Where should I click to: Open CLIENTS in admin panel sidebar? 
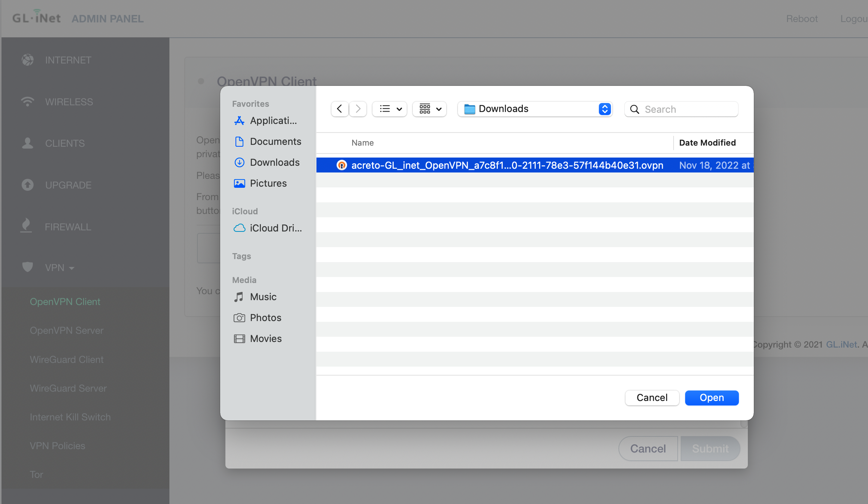pos(65,143)
